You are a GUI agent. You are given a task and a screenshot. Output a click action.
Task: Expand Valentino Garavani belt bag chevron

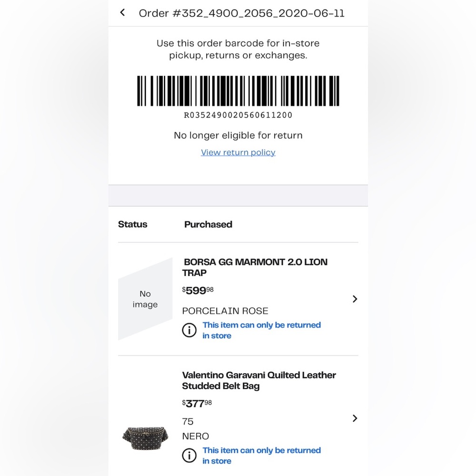(355, 418)
